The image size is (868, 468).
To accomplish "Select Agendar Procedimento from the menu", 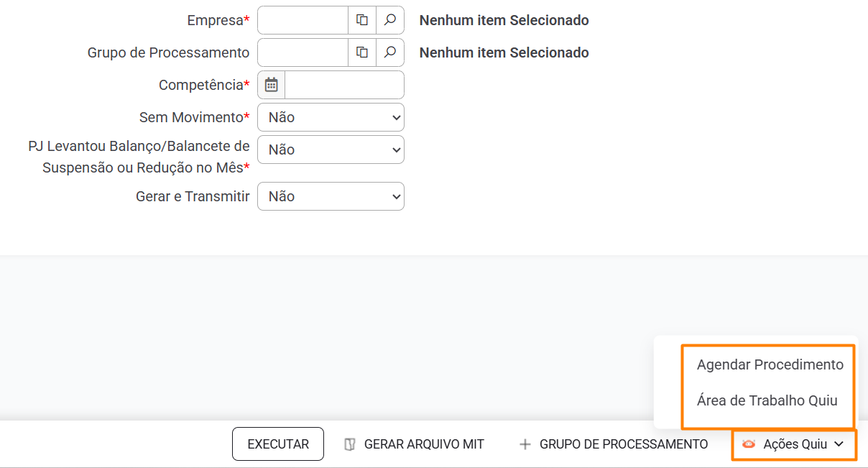I will (x=770, y=364).
